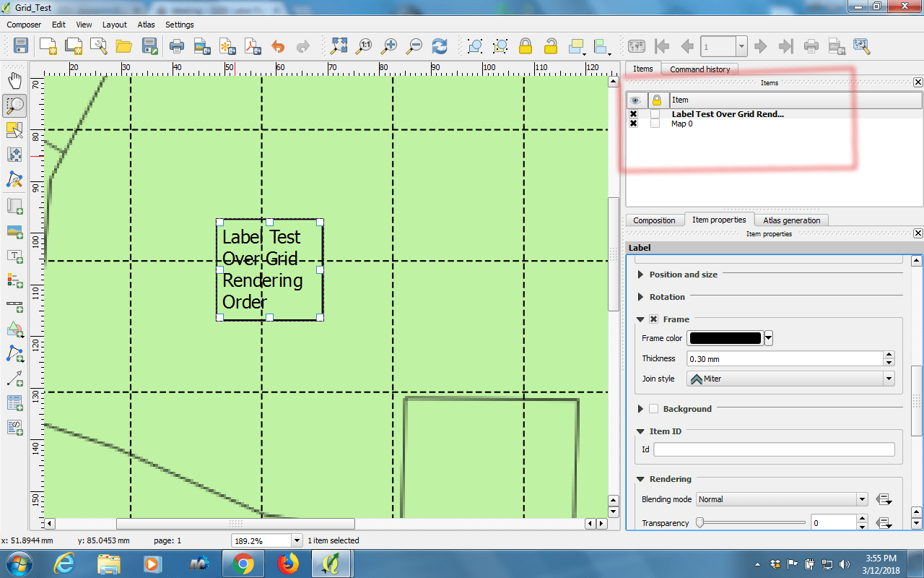Viewport: 924px width, 578px height.
Task: Activate the Move item content tool
Action: click(x=14, y=154)
